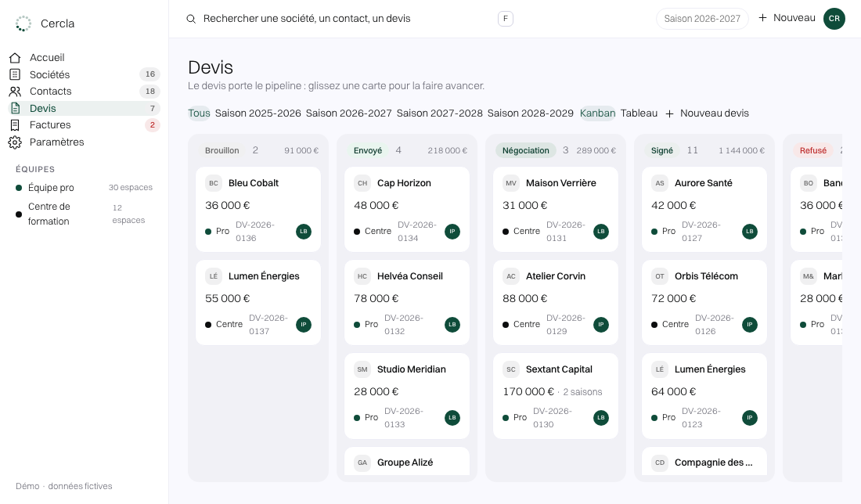This screenshot has height=504, width=861.
Task: Open Contacts section
Action: 85,91
